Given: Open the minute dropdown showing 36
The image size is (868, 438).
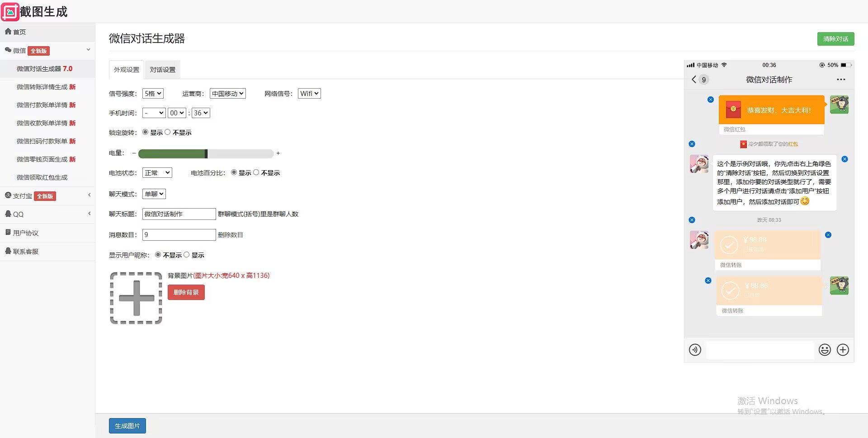Looking at the screenshot, I should point(201,113).
